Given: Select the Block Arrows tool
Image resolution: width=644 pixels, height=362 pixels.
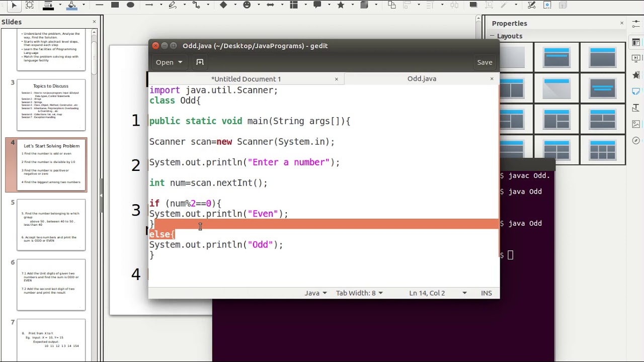Looking at the screenshot, I should tap(270, 5).
